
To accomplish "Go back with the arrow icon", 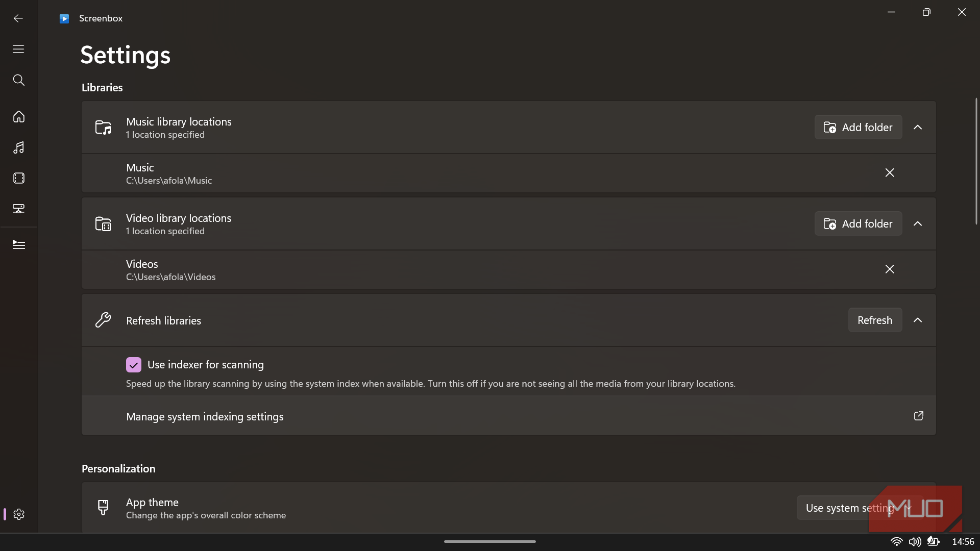I will tap(18, 18).
